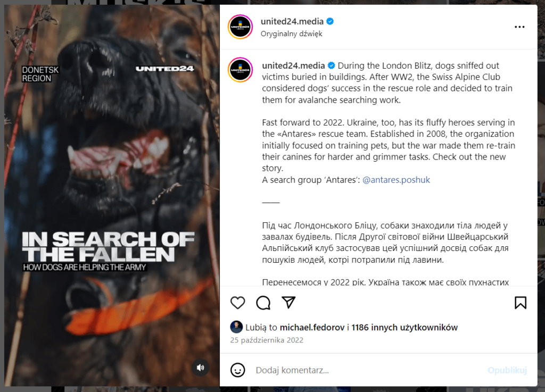Open the united24.media username in header

[x=292, y=21]
